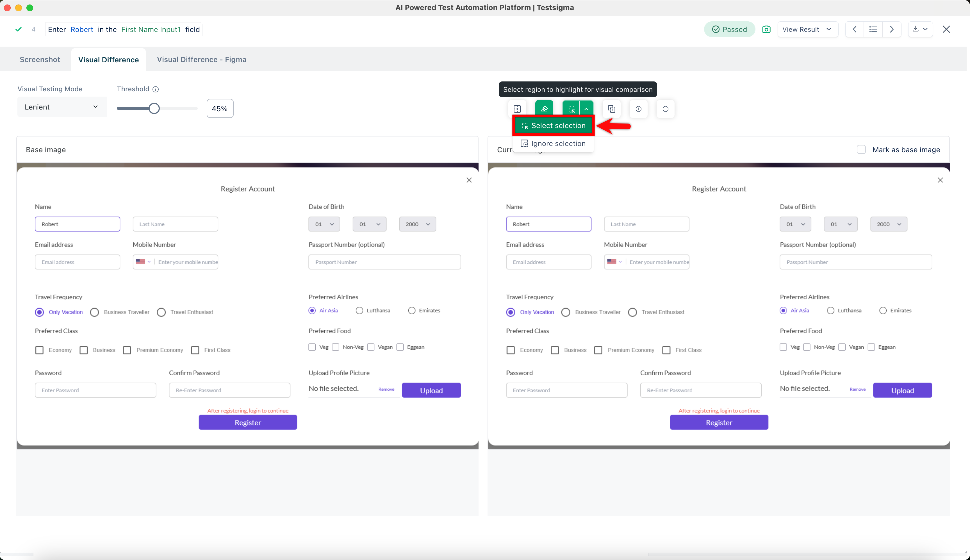Choose Ignore selection from the dropdown menu
Image resolution: width=970 pixels, height=560 pixels.
pos(553,144)
